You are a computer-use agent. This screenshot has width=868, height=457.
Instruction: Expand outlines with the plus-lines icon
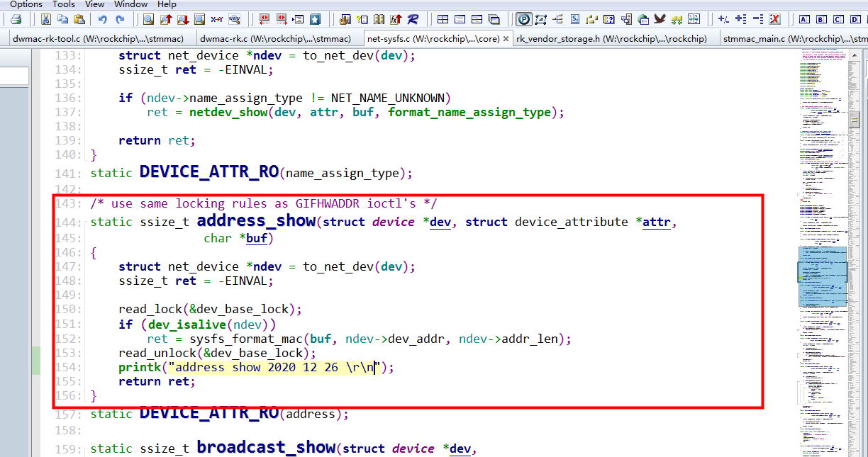click(x=740, y=19)
